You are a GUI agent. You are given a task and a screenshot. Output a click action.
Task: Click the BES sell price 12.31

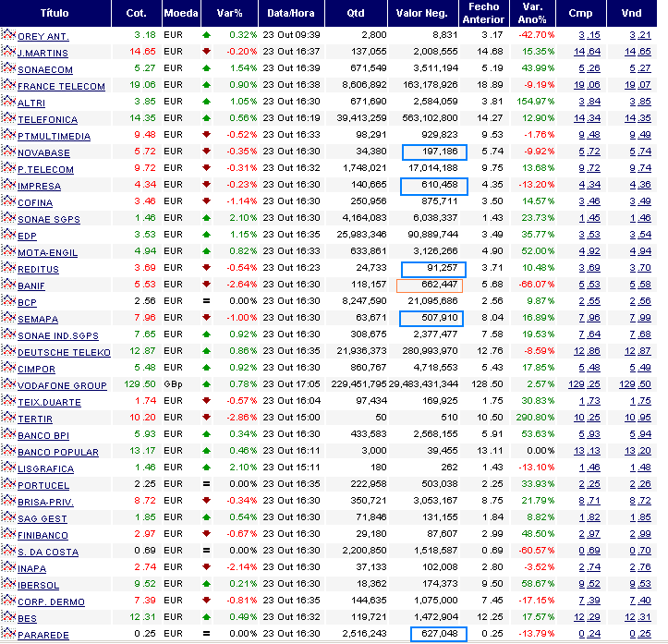tap(638, 617)
